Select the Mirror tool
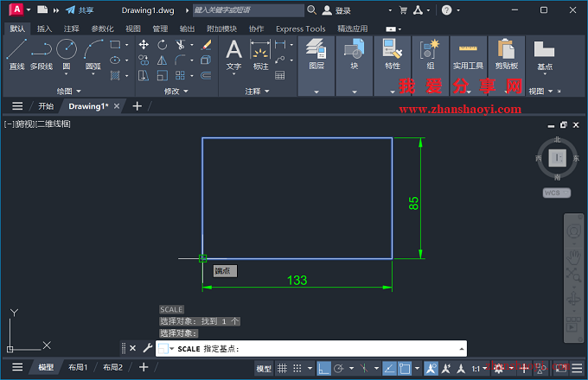The width and height of the screenshot is (588, 380). [x=162, y=60]
